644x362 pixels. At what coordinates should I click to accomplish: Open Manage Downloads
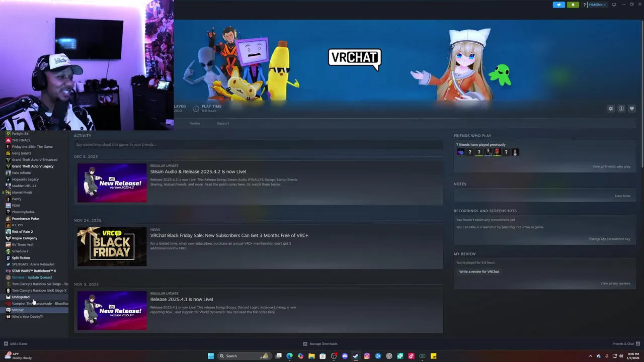pos(320,344)
